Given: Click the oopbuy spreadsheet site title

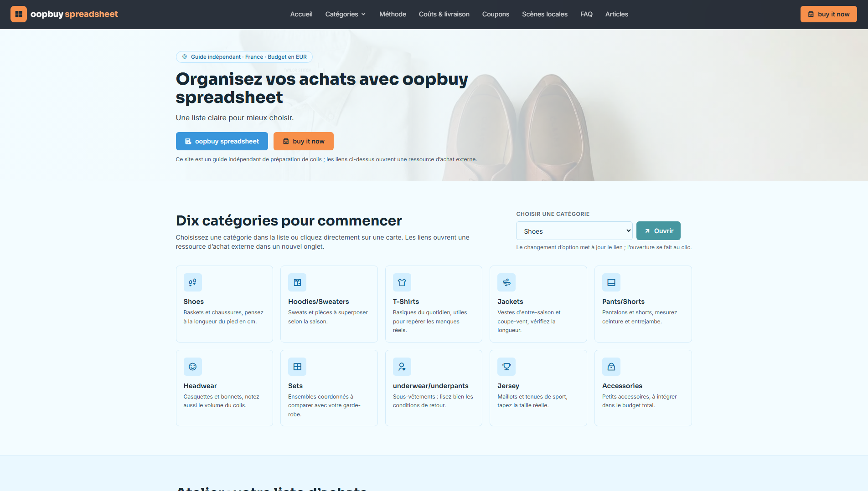Looking at the screenshot, I should (x=74, y=14).
